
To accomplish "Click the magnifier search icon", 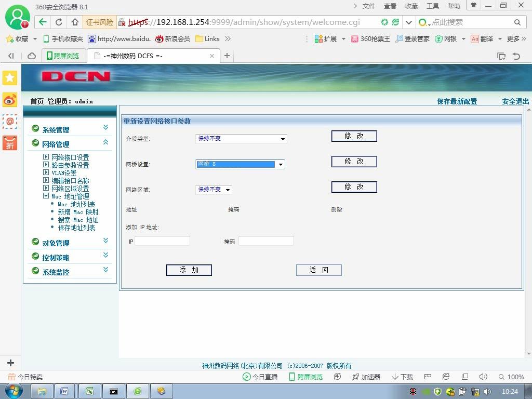I will point(517,22).
